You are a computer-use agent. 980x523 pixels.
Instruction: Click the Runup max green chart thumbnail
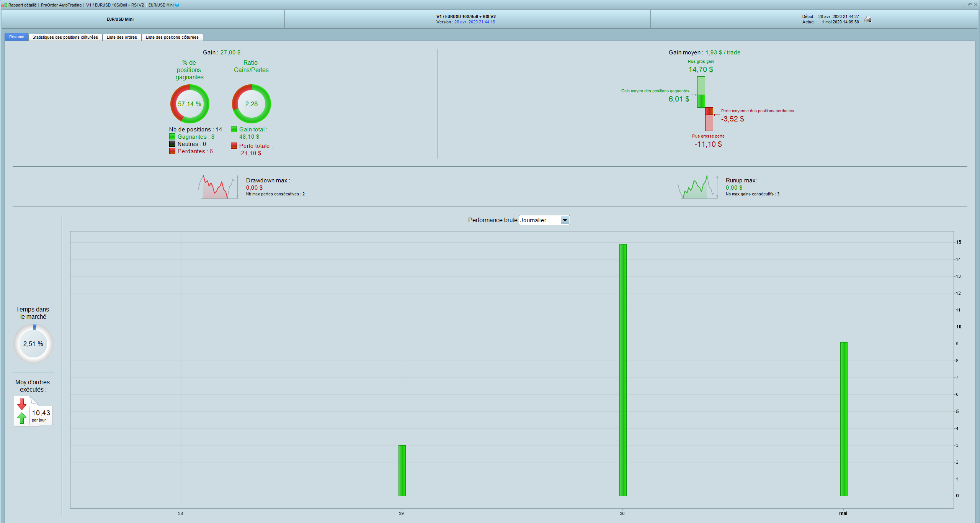pyautogui.click(x=697, y=187)
